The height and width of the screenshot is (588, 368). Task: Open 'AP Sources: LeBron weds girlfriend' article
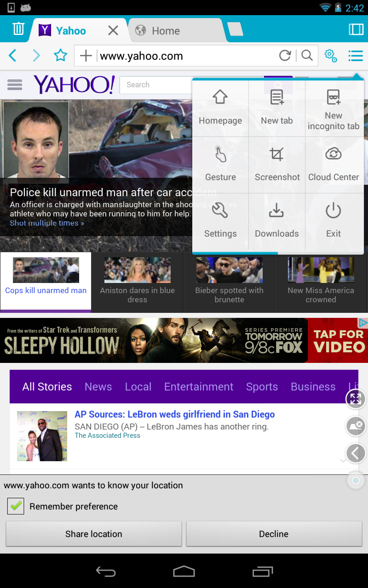pyautogui.click(x=175, y=414)
